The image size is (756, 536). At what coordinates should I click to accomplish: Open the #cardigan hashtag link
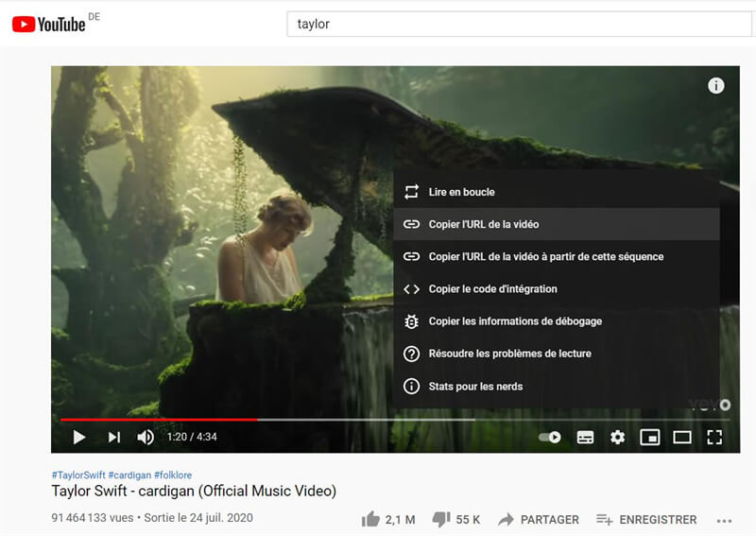(x=129, y=475)
